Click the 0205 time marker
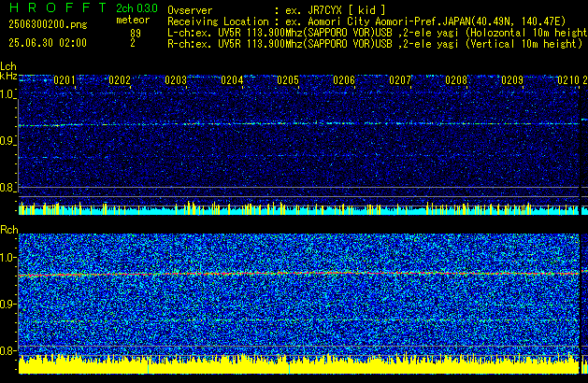588x383 pixels. (x=288, y=80)
